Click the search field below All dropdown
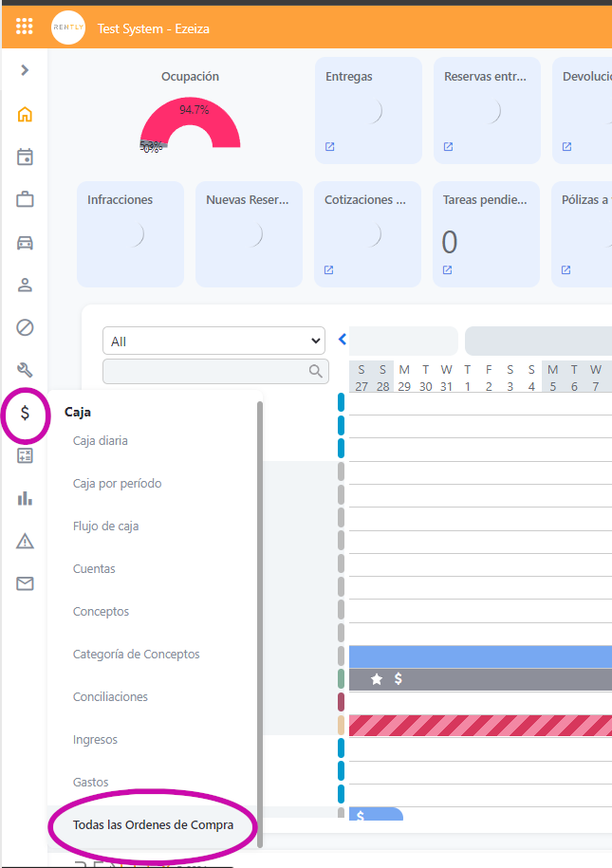This screenshot has width=612, height=868. click(207, 371)
